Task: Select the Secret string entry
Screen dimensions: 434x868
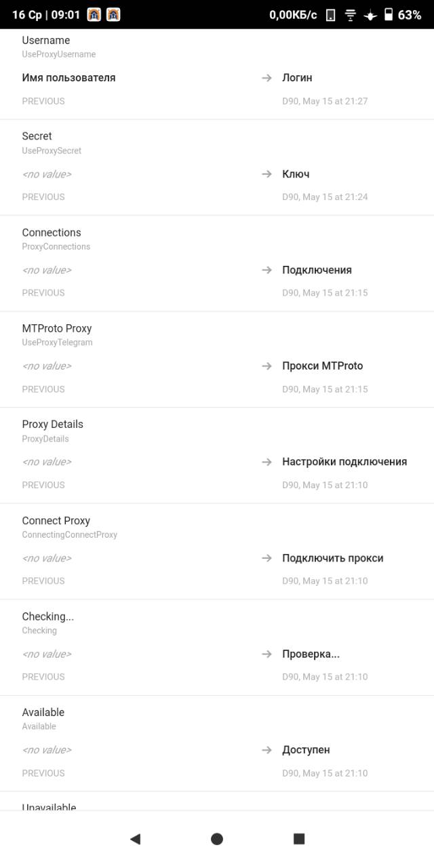Action: click(x=37, y=136)
